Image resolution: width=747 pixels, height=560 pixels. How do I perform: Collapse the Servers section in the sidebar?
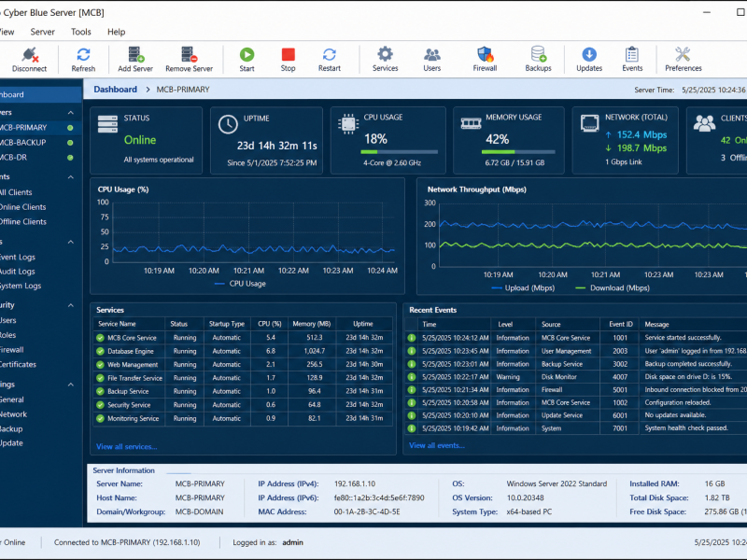[x=71, y=112]
